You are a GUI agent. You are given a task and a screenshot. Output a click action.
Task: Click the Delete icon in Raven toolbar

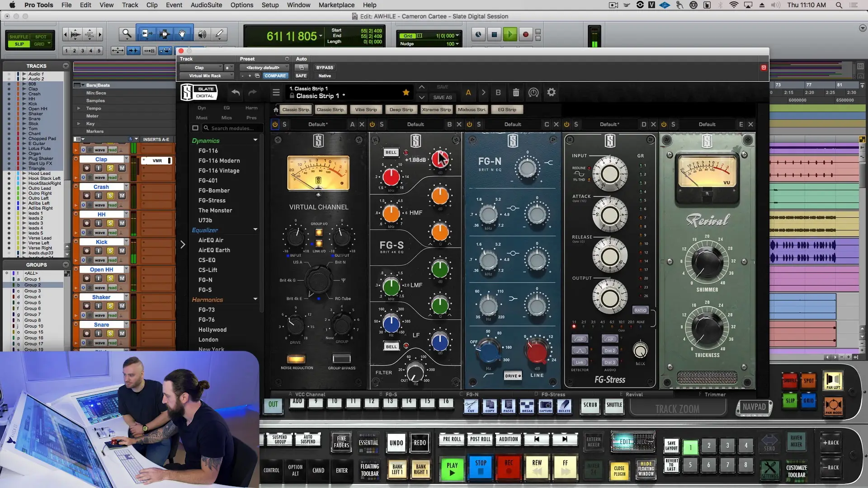tap(564, 406)
